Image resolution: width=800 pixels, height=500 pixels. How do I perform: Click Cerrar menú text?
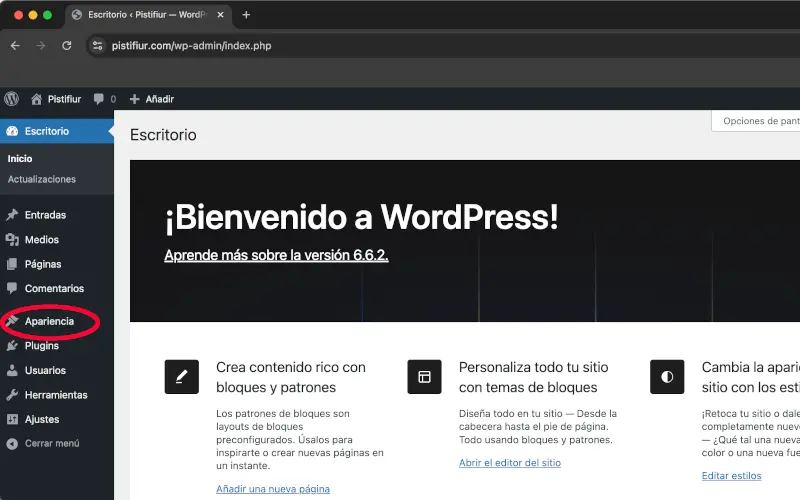coord(52,443)
